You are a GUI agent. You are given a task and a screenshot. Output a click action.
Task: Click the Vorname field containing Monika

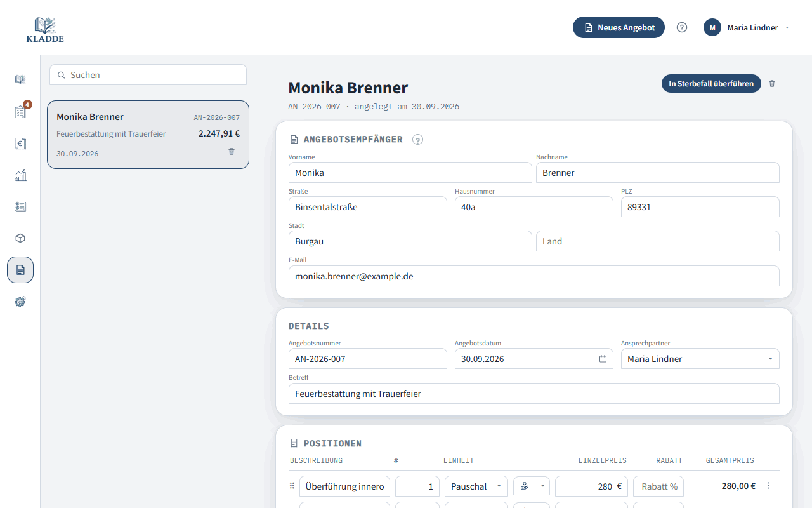pyautogui.click(x=410, y=173)
